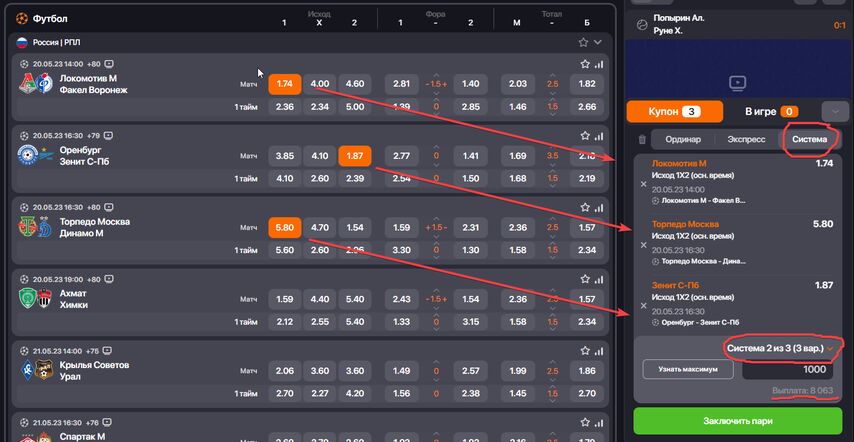Open Локомотив М - Факел Воронеж match page
854x442 pixels.
click(x=93, y=84)
